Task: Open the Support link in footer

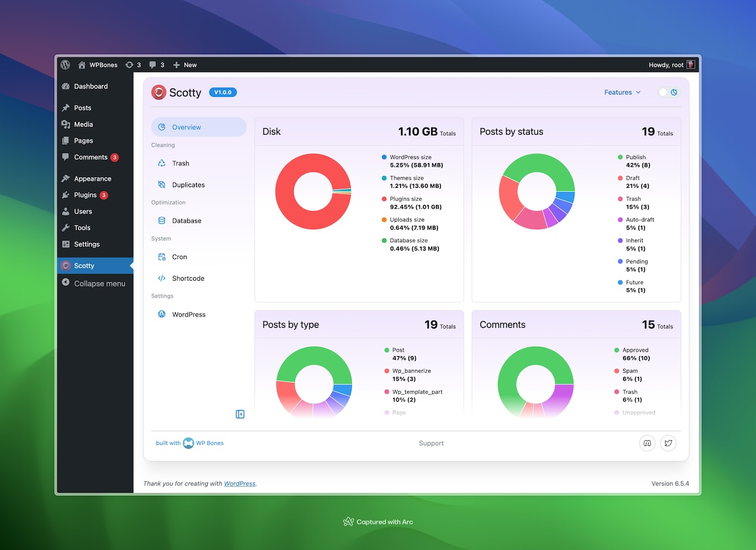Action: (431, 443)
